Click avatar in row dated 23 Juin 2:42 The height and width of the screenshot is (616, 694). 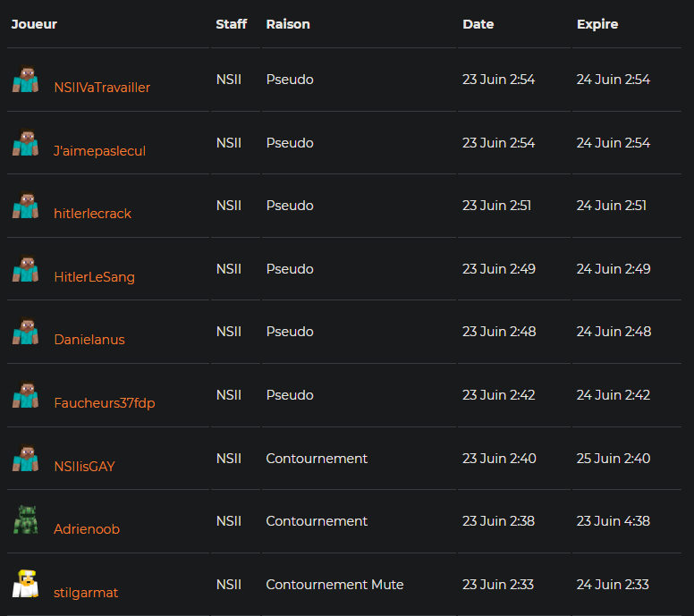pos(25,395)
